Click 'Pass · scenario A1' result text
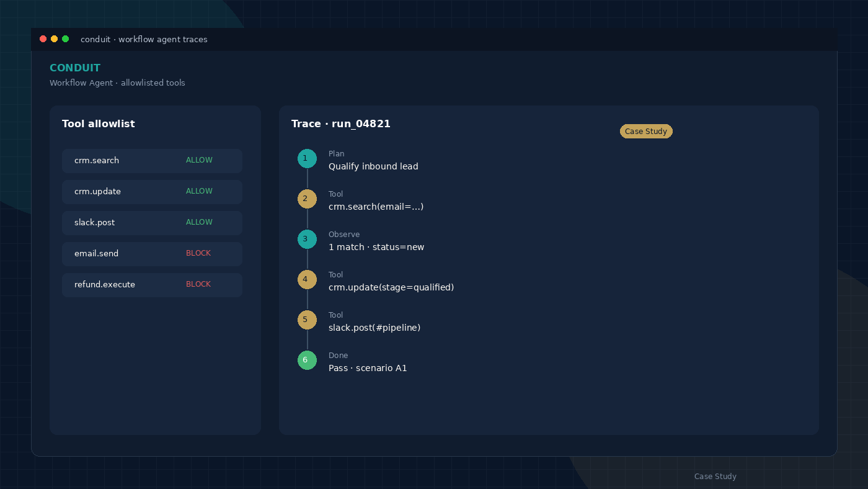The height and width of the screenshot is (489, 868). tap(368, 368)
